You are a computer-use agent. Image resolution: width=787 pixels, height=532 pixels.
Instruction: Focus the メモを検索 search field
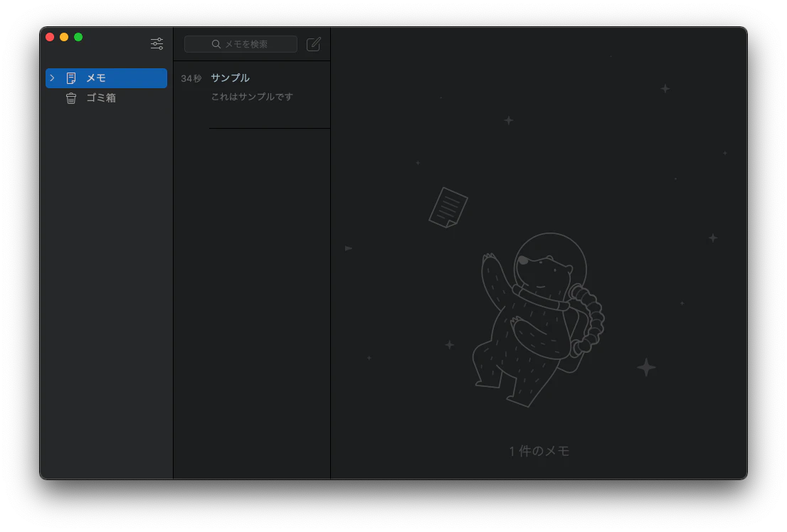point(241,44)
